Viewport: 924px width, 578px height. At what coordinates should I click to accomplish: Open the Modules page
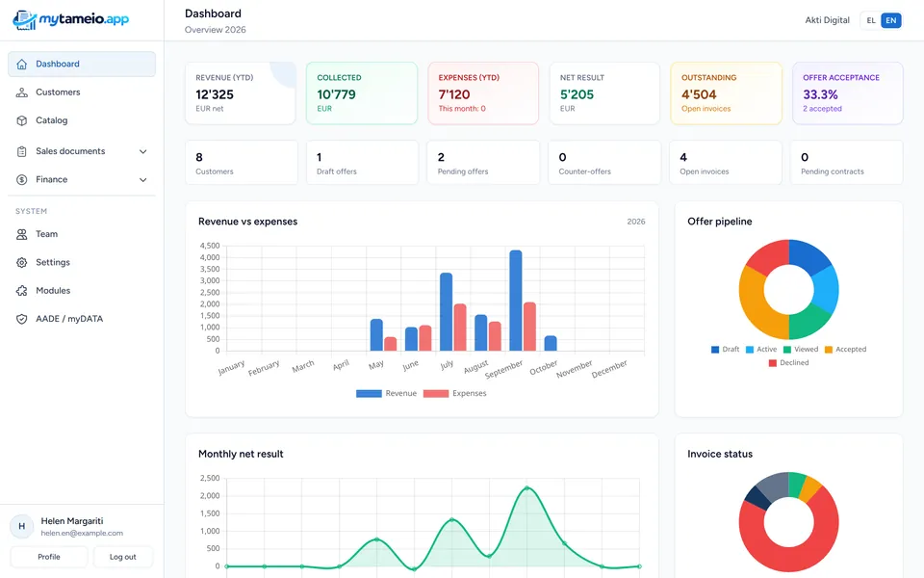[82, 291]
